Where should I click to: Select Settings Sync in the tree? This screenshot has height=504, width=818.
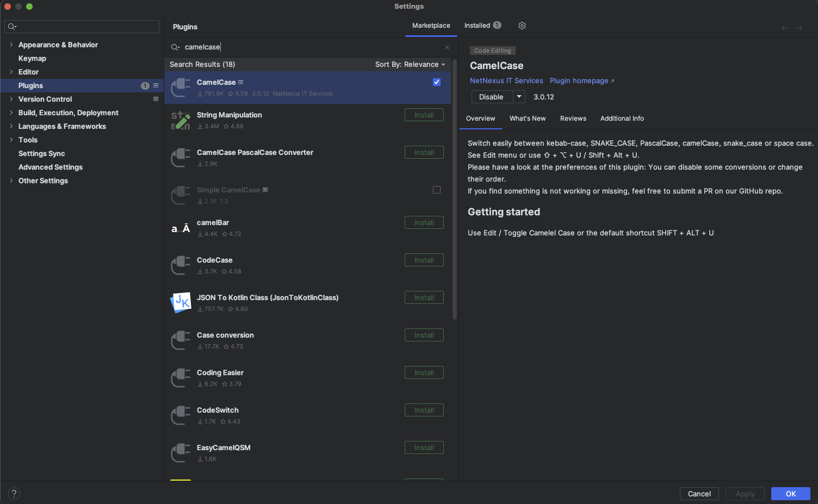click(x=41, y=153)
